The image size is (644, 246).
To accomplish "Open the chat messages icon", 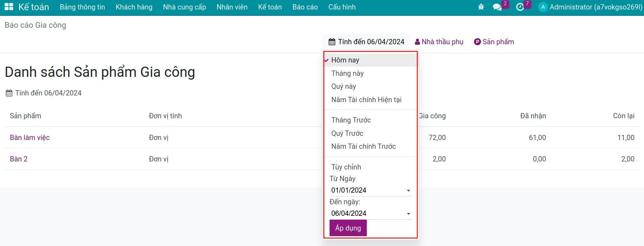I will click(497, 7).
